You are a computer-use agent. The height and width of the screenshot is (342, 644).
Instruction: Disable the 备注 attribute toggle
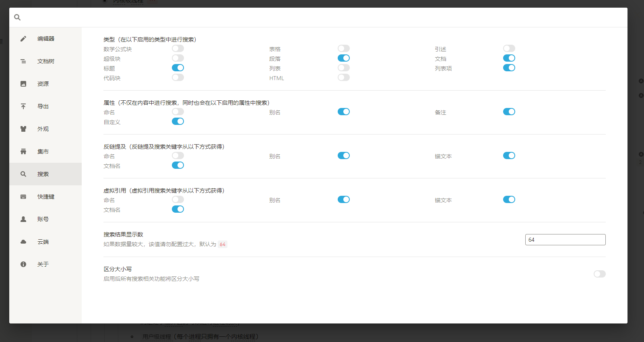coord(509,112)
